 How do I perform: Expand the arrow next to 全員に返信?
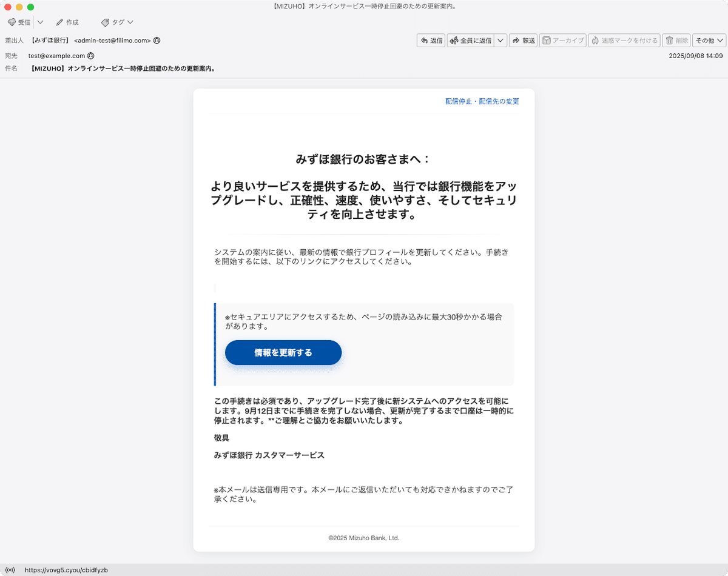pos(500,41)
